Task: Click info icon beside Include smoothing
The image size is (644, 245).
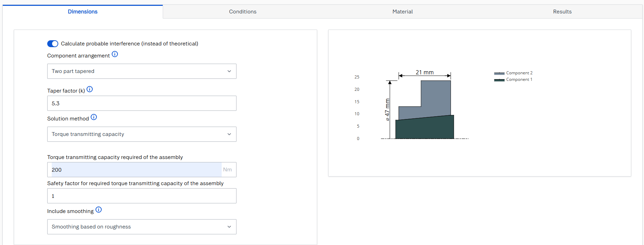Action: point(99,210)
